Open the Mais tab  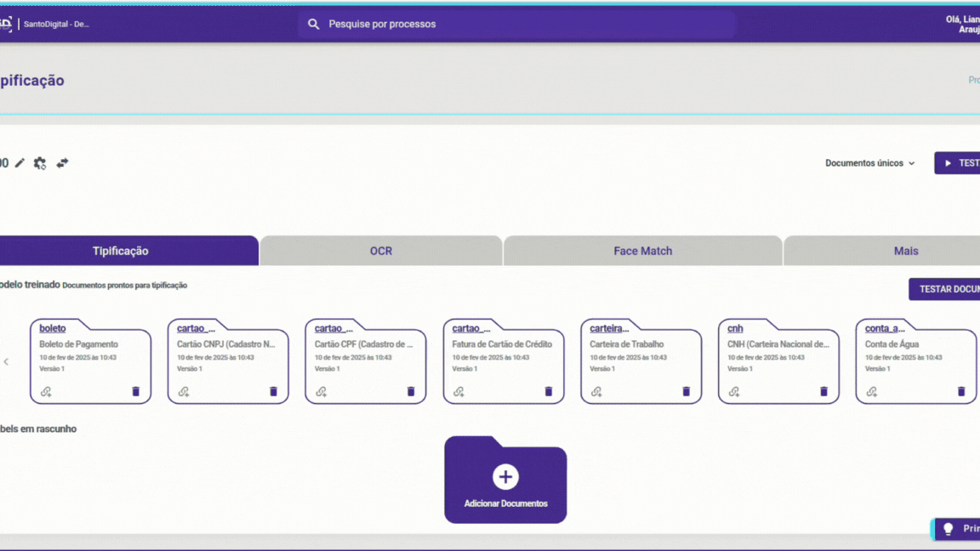click(x=905, y=251)
